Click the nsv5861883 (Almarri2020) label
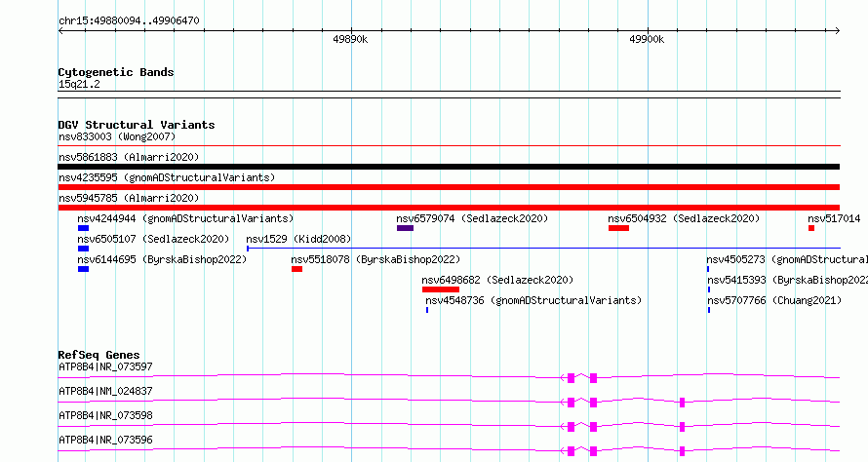The height and width of the screenshot is (462, 868). (x=129, y=157)
